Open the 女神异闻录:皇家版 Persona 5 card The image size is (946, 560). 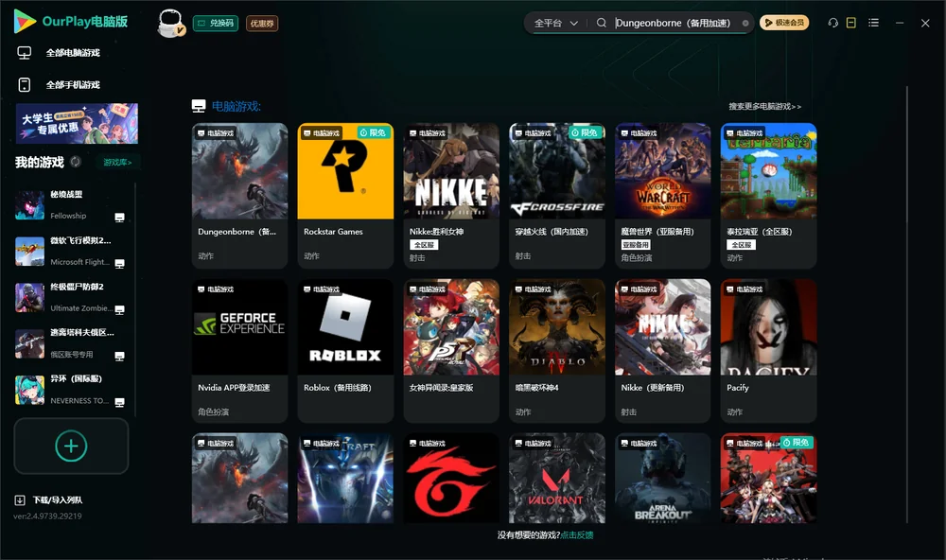451,351
